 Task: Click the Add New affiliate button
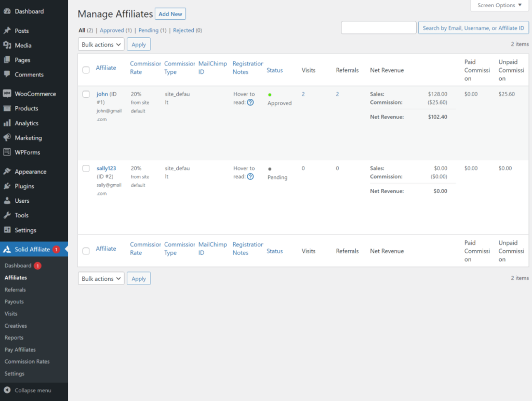coord(170,14)
